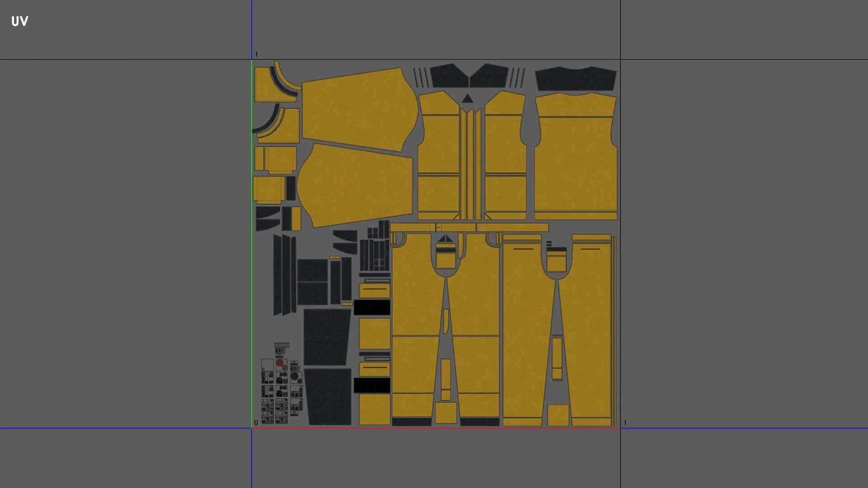Image resolution: width=868 pixels, height=488 pixels.
Task: Click the dark hood-shaped island top right
Action: [x=574, y=79]
